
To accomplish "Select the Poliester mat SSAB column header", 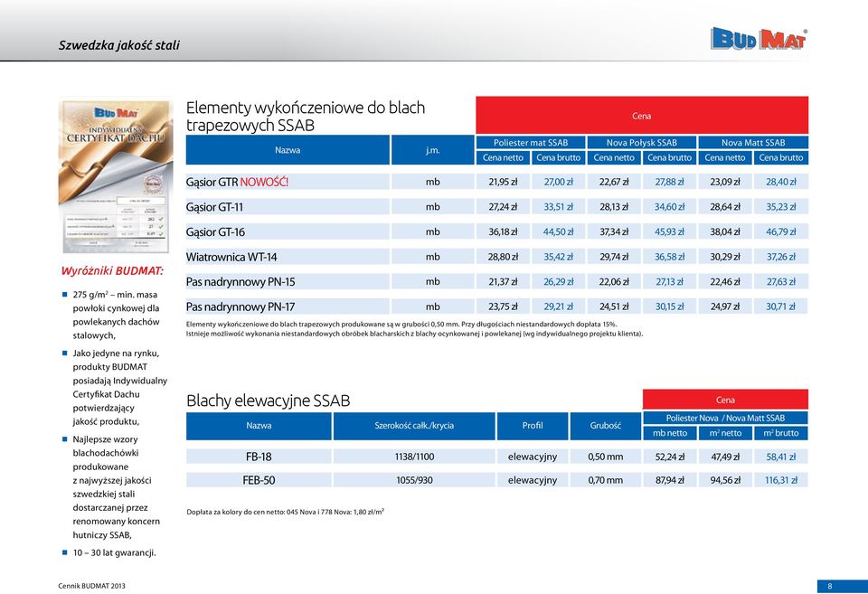I will pyautogui.click(x=531, y=142).
